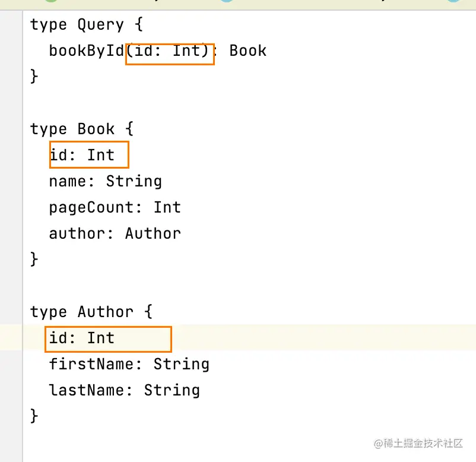Viewport: 476px width, 462px height.
Task: Click the lowercase 'author' field name
Action: point(77,234)
